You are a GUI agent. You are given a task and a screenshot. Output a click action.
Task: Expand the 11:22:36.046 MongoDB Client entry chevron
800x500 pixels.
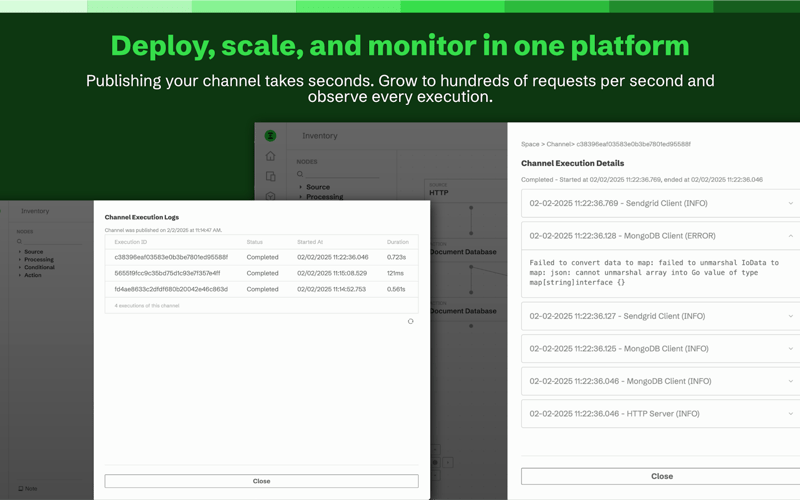click(790, 381)
